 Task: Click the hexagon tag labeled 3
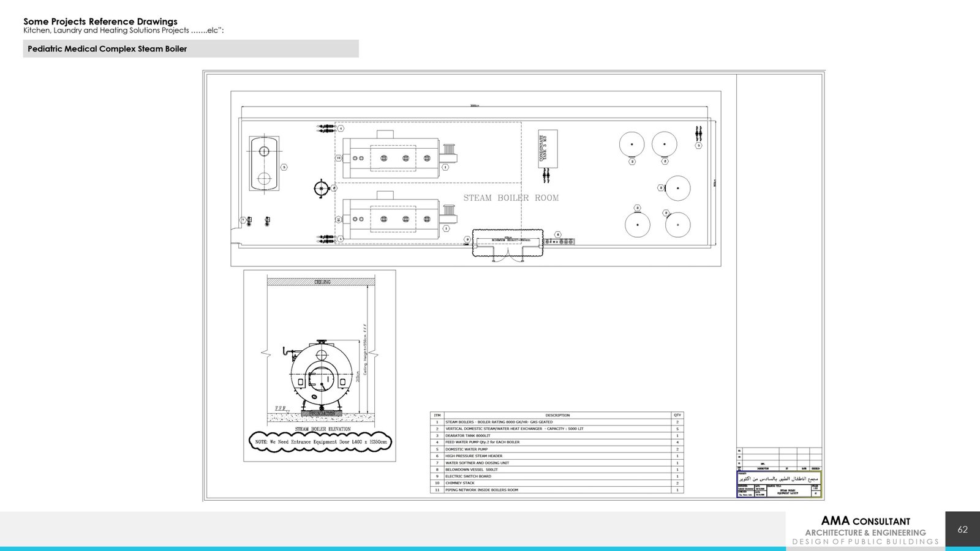[x=284, y=167]
